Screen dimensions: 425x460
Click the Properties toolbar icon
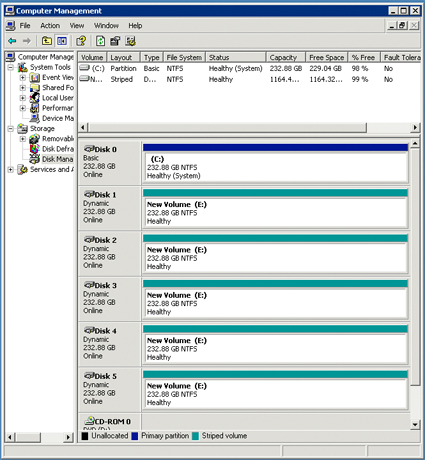click(x=115, y=41)
